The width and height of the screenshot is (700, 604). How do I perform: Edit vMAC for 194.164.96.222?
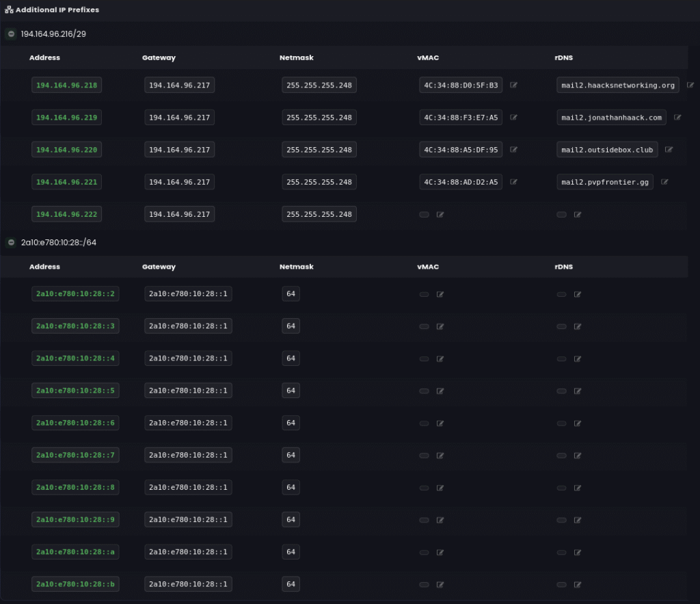(440, 215)
